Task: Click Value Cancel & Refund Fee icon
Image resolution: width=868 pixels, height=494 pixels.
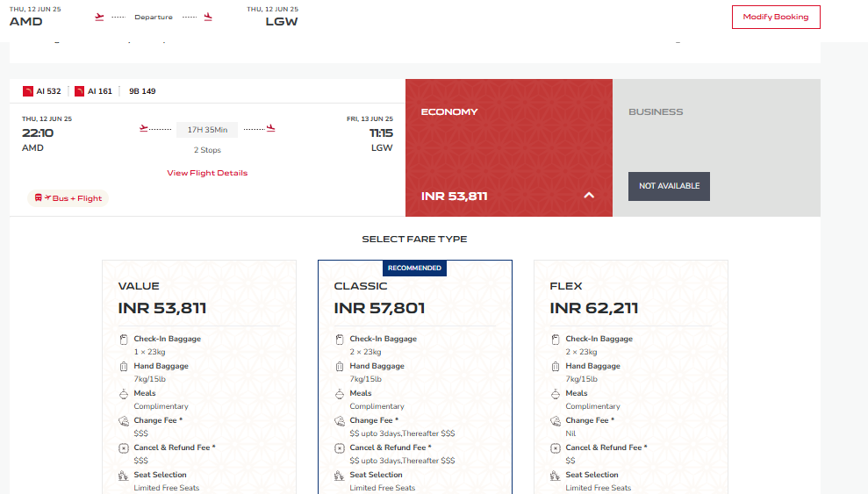Action: pos(124,448)
